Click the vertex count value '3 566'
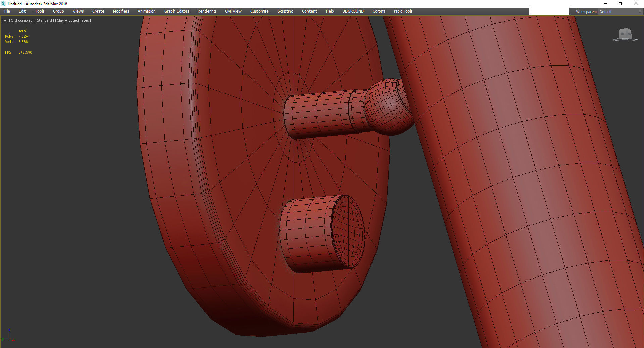Viewport: 644px width, 348px height. coord(23,42)
